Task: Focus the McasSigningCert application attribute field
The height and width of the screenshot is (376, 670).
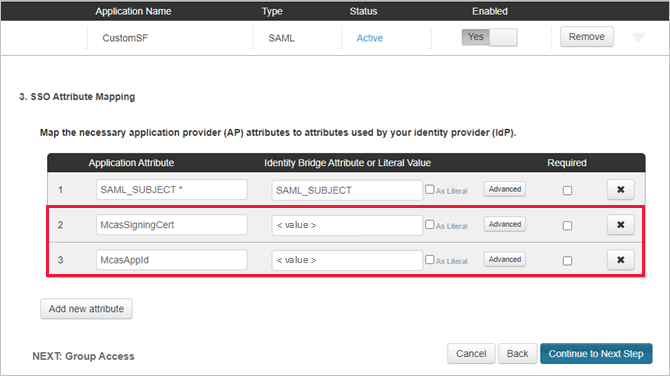Action: [172, 224]
